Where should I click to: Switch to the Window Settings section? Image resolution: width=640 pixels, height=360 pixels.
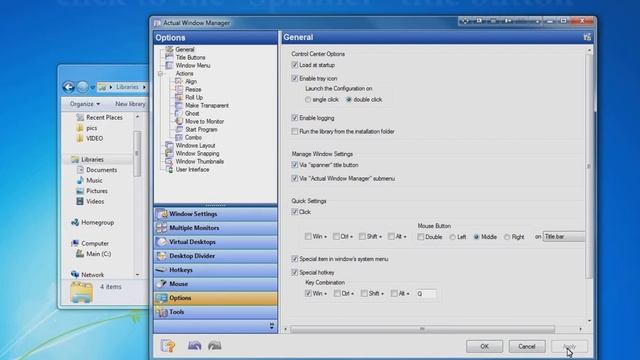click(x=216, y=214)
